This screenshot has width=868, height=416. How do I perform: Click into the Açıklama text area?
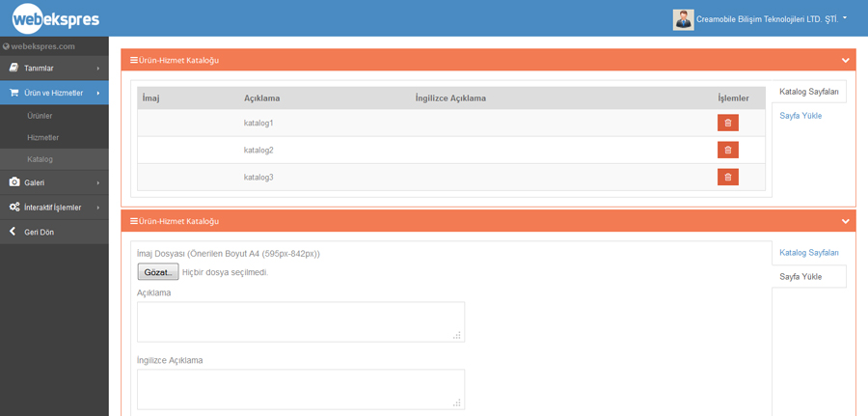tap(300, 321)
